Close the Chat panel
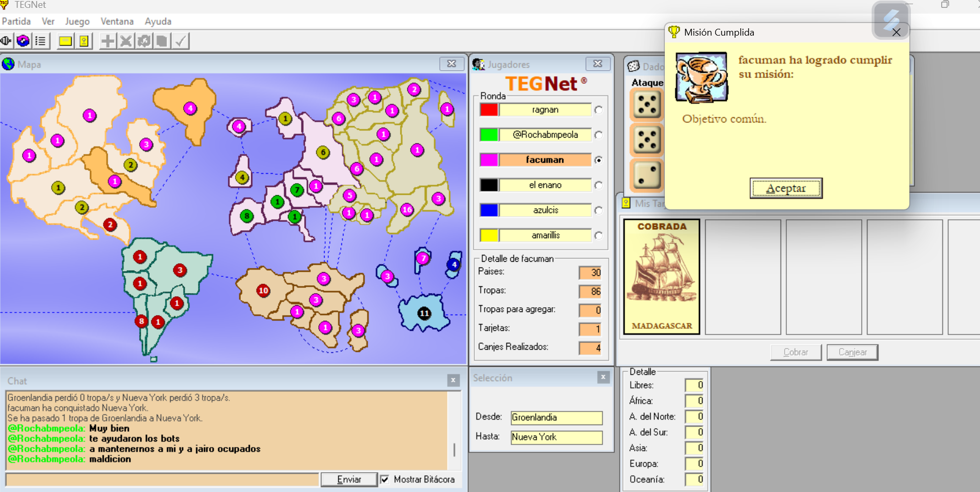Viewport: 980px width, 492px height. (x=453, y=381)
